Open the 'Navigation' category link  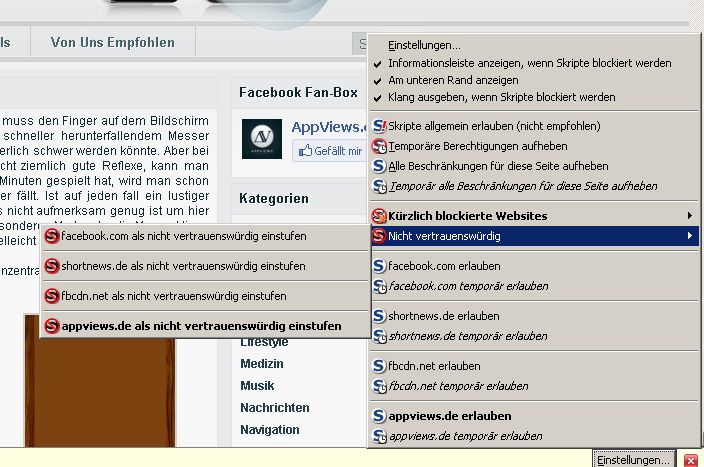pos(270,430)
